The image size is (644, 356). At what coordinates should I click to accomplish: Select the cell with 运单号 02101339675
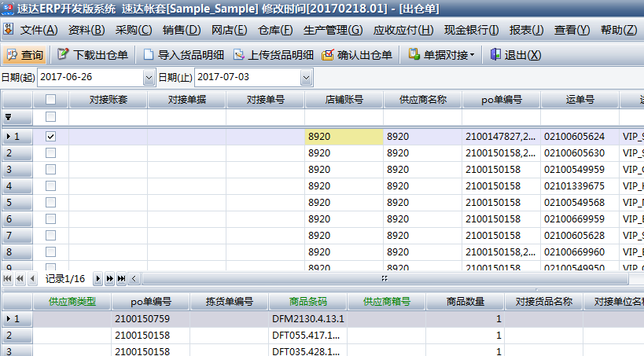pos(580,186)
